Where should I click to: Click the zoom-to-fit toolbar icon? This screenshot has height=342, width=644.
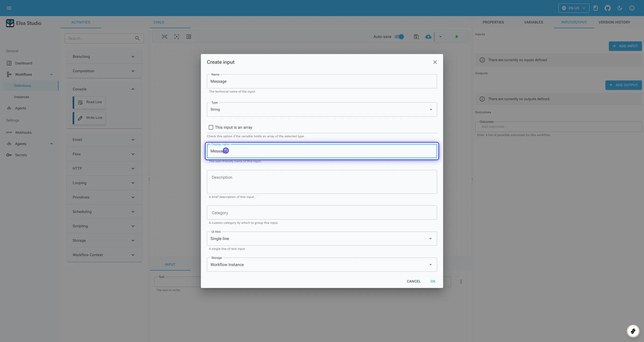[x=164, y=36]
